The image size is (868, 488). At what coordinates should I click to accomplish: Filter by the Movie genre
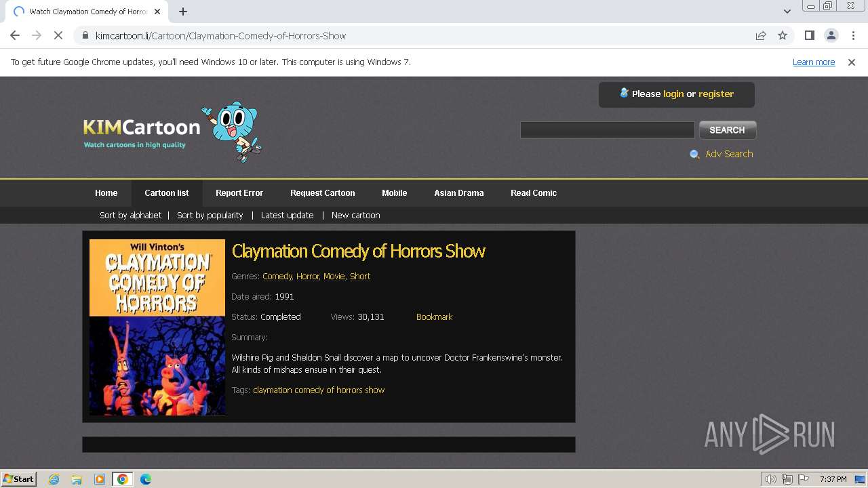(x=334, y=277)
